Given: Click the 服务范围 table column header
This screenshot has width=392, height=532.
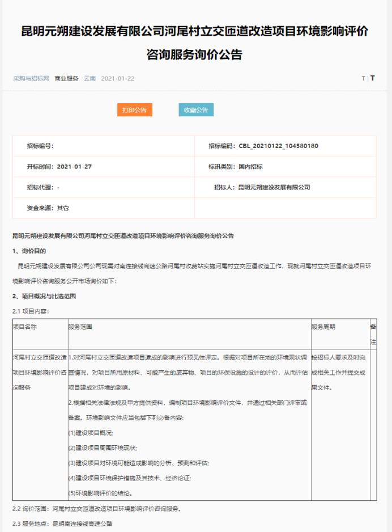Looking at the screenshot, I should click(80, 327).
